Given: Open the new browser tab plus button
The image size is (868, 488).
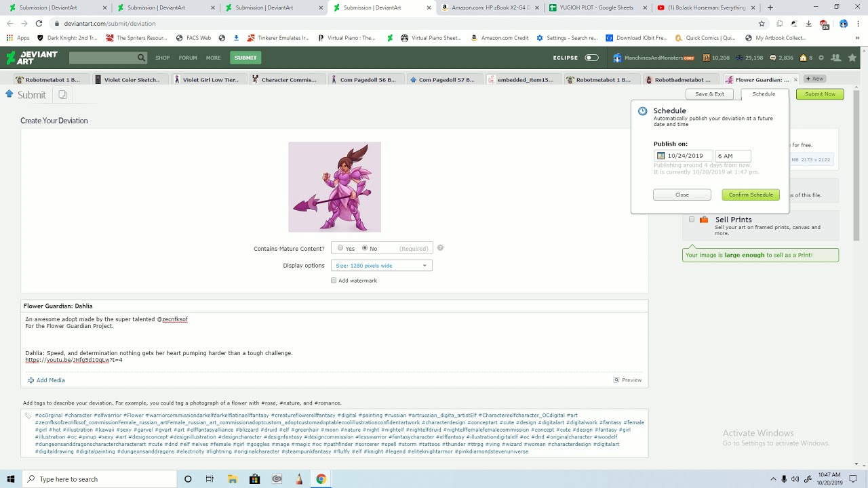Looking at the screenshot, I should [x=770, y=7].
